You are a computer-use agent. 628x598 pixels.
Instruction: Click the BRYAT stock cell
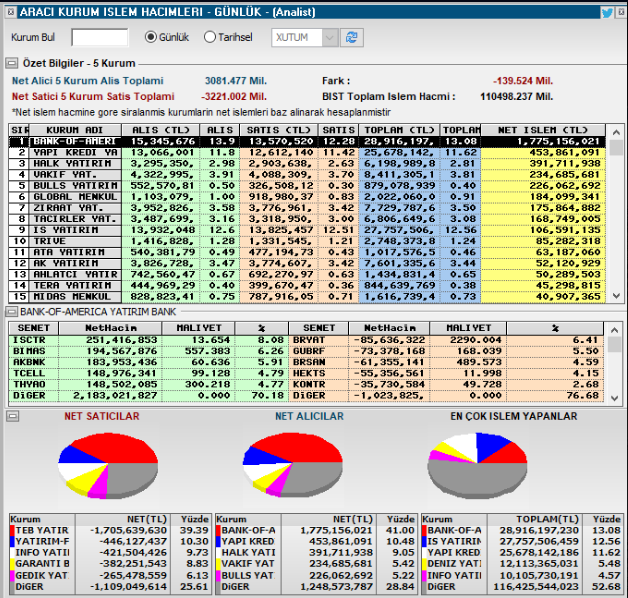[x=318, y=340]
